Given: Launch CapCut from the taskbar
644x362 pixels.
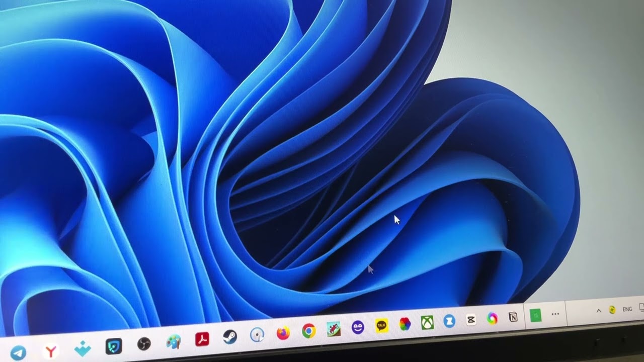Looking at the screenshot, I should point(471,319).
